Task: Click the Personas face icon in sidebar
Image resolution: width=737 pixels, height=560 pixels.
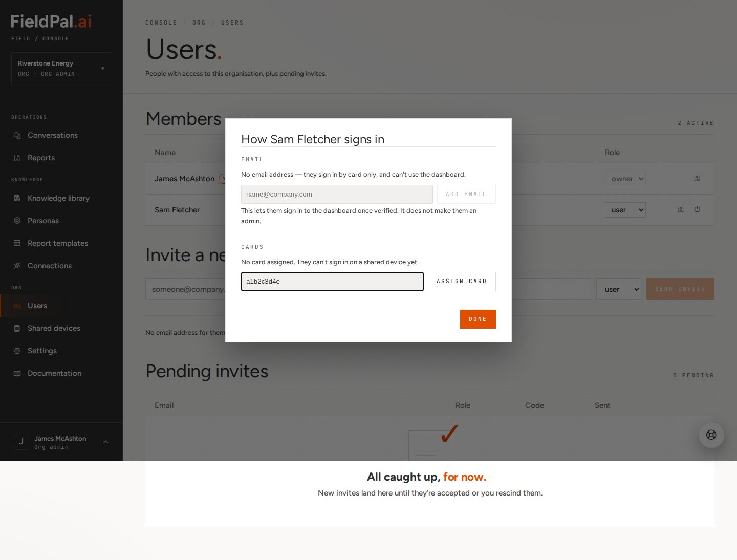Action: click(17, 221)
